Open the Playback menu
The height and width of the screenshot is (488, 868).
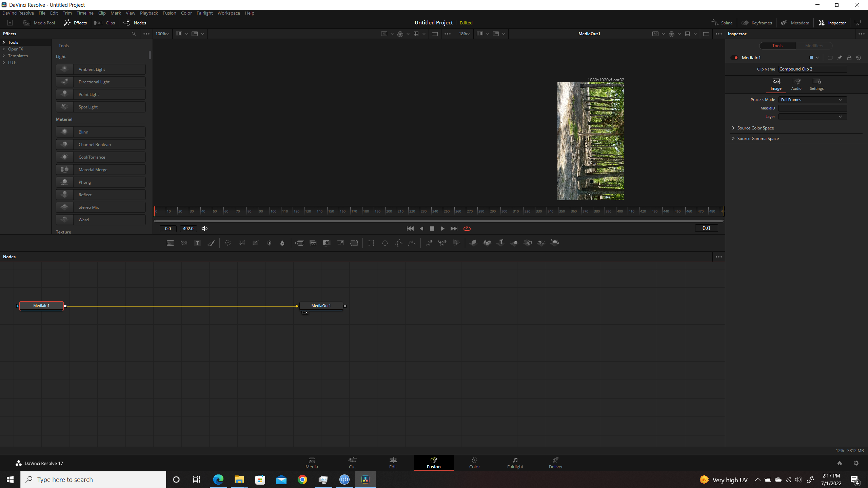(149, 13)
